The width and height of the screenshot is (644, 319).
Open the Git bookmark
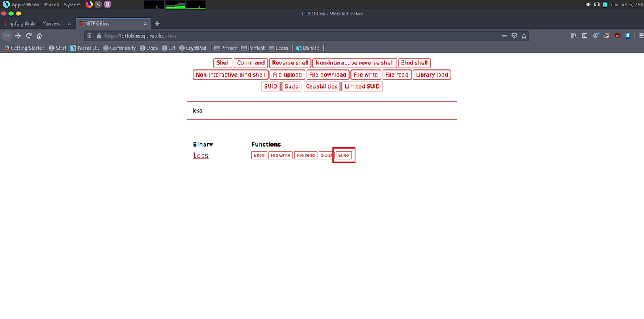point(168,48)
